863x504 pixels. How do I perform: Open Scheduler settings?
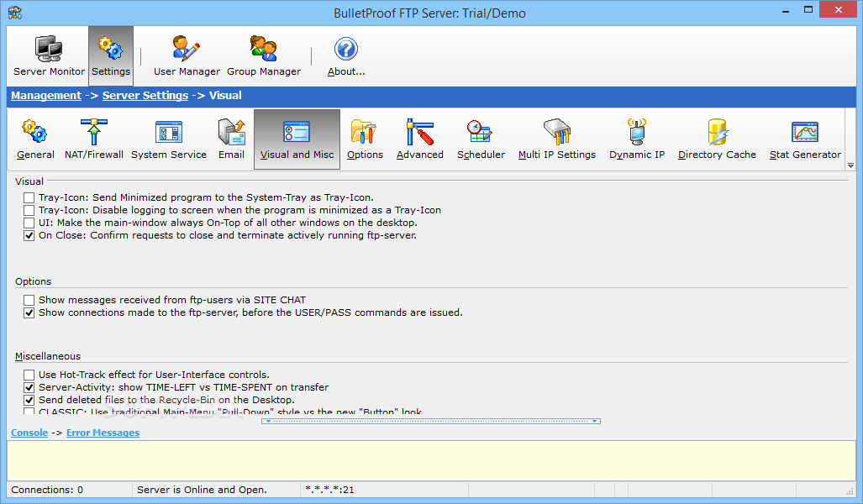tap(481, 139)
